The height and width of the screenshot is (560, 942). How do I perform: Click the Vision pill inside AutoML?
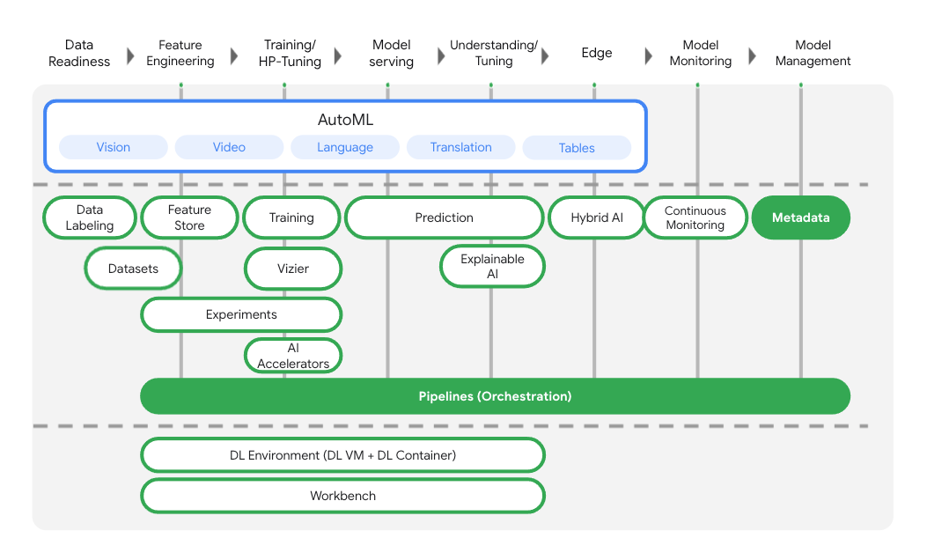113,147
